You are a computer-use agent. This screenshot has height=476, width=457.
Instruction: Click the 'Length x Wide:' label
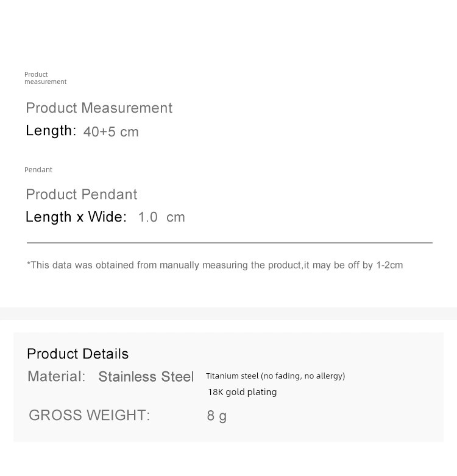pyautogui.click(x=76, y=217)
